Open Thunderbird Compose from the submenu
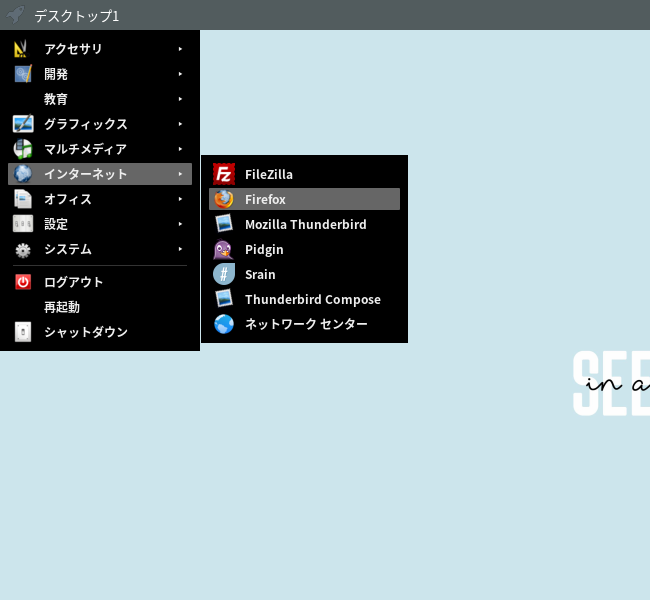 (x=304, y=299)
